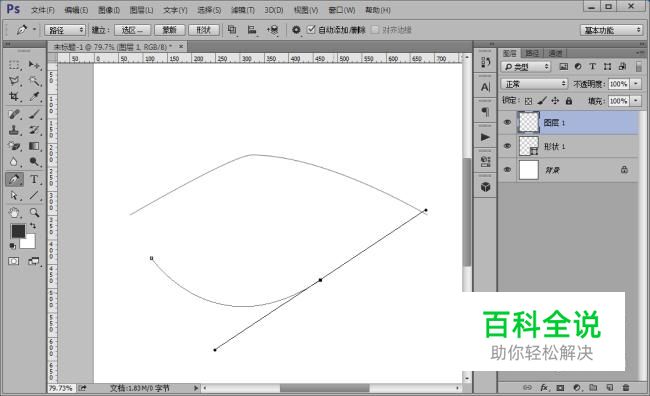Open the path mode 路径 dropdown

pyautogui.click(x=64, y=30)
